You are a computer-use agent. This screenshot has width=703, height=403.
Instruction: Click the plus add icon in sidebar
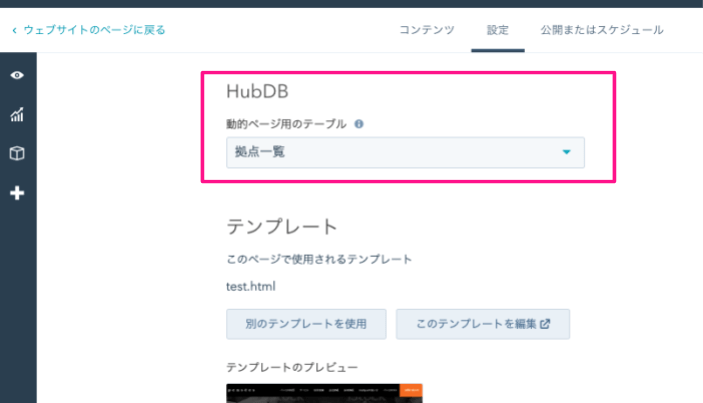point(17,193)
